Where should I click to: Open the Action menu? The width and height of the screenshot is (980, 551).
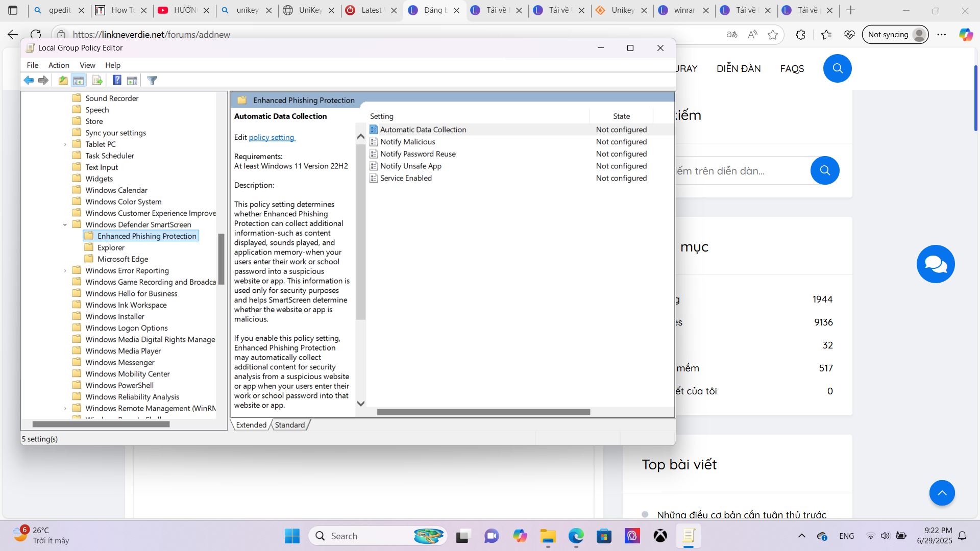coord(59,65)
